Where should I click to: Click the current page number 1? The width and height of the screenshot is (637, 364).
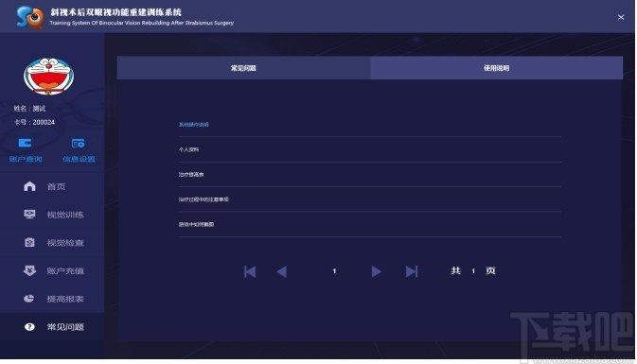[334, 271]
